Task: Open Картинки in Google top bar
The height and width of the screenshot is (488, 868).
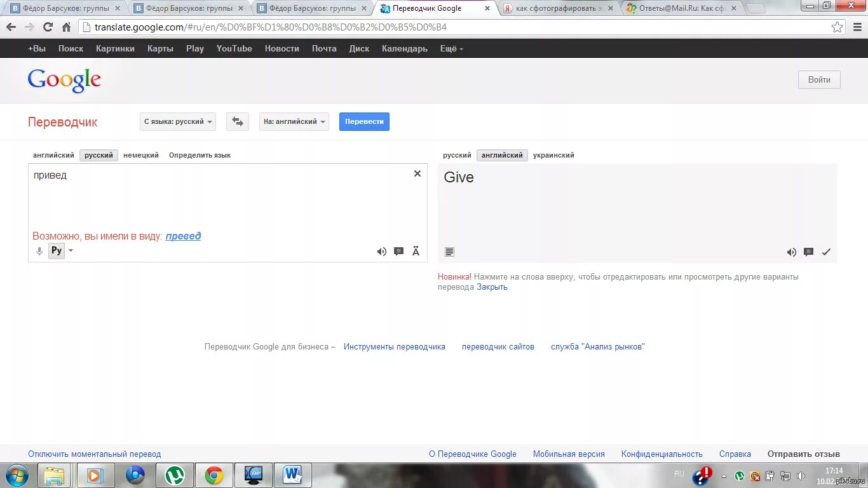Action: click(x=115, y=48)
